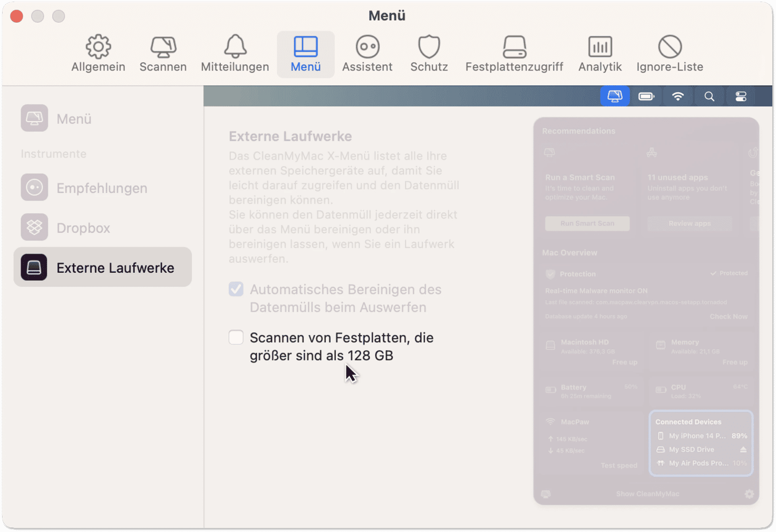Eject My SSD Drive with the eject icon
The width and height of the screenshot is (776, 532).
click(x=743, y=450)
